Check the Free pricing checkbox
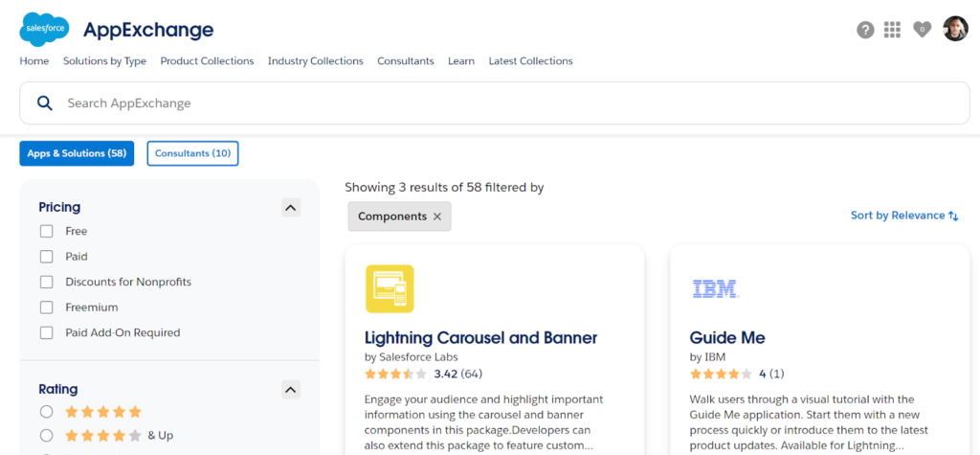The image size is (980, 455). point(46,231)
